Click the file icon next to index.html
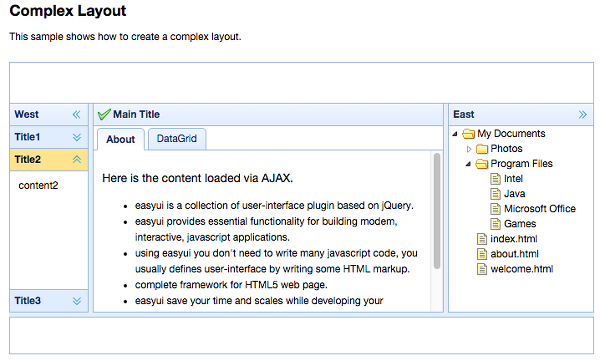The image size is (600, 361). [x=482, y=239]
